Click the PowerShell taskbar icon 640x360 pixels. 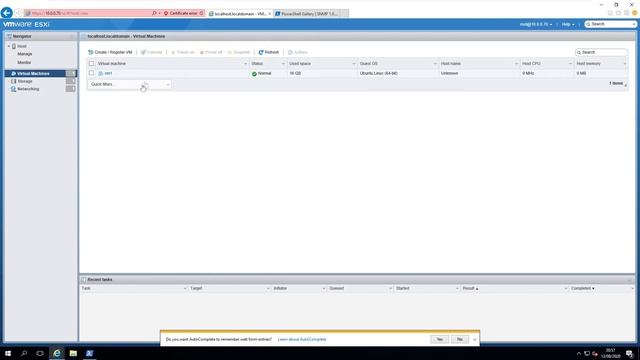point(89,353)
